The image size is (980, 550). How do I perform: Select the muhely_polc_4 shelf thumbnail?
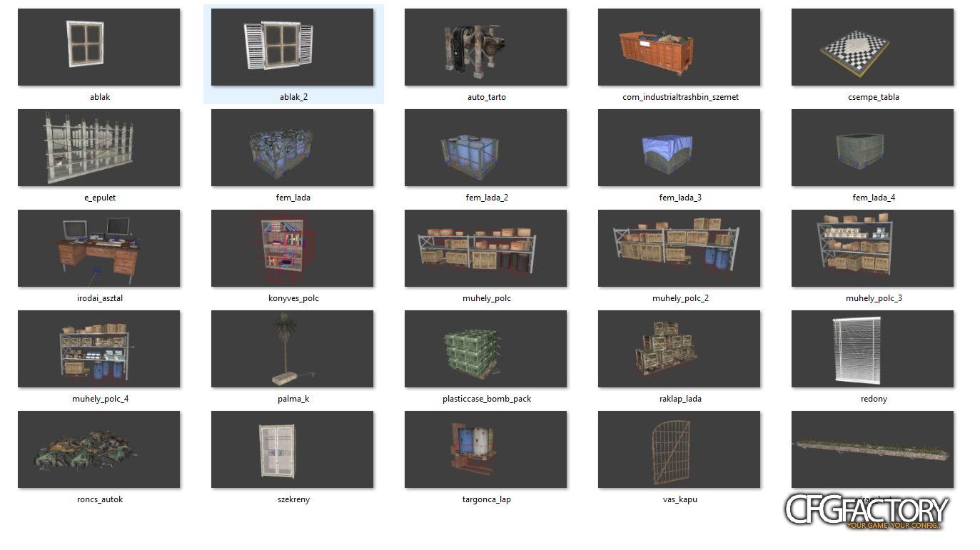[99, 349]
